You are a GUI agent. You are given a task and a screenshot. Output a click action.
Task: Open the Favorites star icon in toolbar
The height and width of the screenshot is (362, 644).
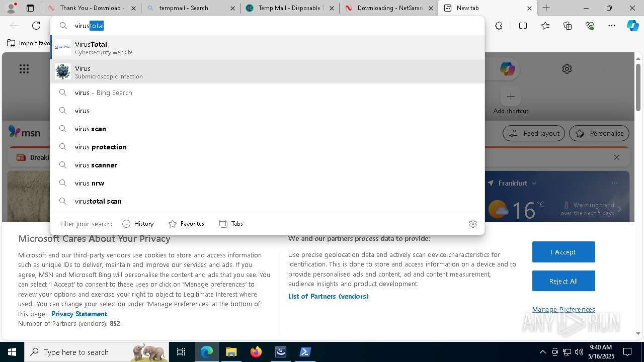pos(545,26)
